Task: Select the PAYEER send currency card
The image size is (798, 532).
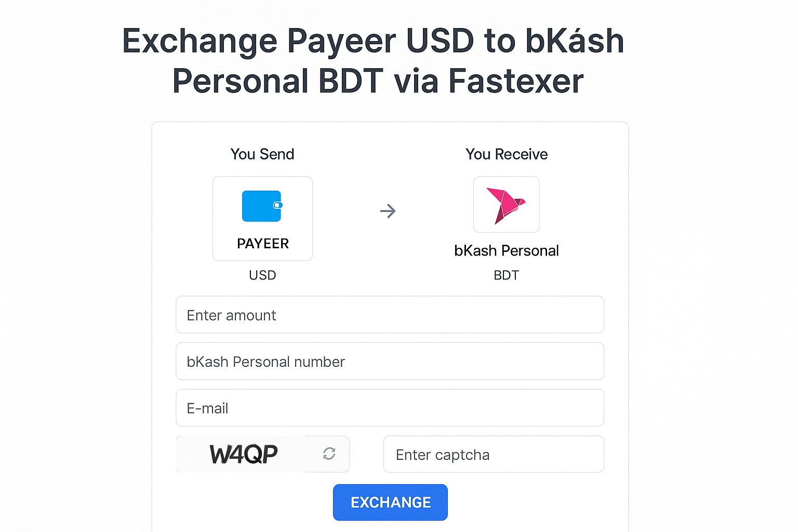Action: click(x=262, y=219)
